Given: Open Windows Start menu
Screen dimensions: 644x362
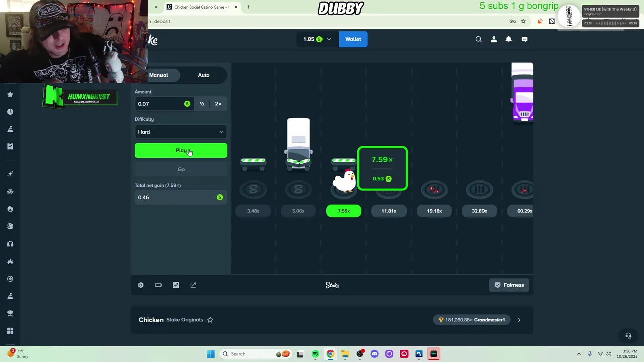Looking at the screenshot, I should coord(211,354).
